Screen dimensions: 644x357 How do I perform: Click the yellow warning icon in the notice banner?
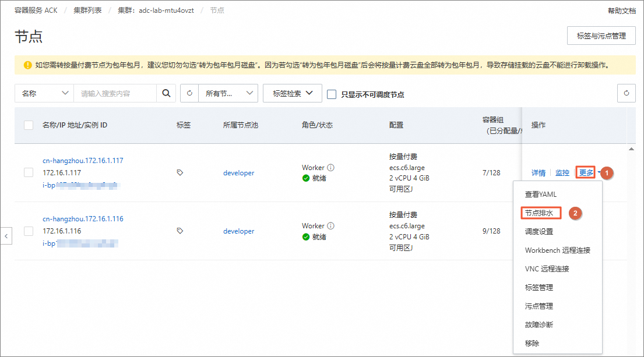27,65
